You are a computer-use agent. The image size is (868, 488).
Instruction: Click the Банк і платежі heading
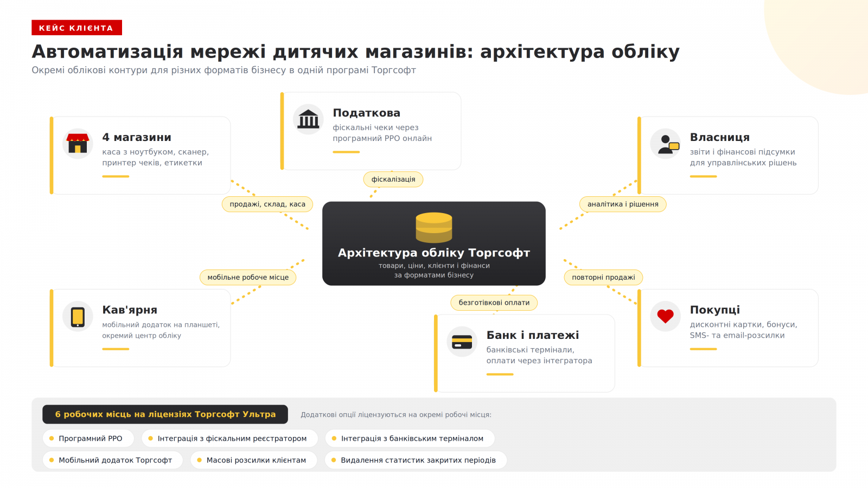[x=533, y=336]
